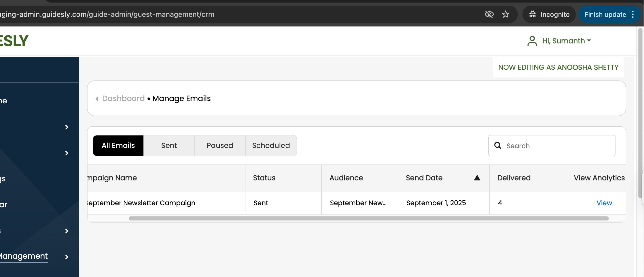This screenshot has width=644, height=277.
Task: Click the back arrow beside Dashboard
Action: 97,99
